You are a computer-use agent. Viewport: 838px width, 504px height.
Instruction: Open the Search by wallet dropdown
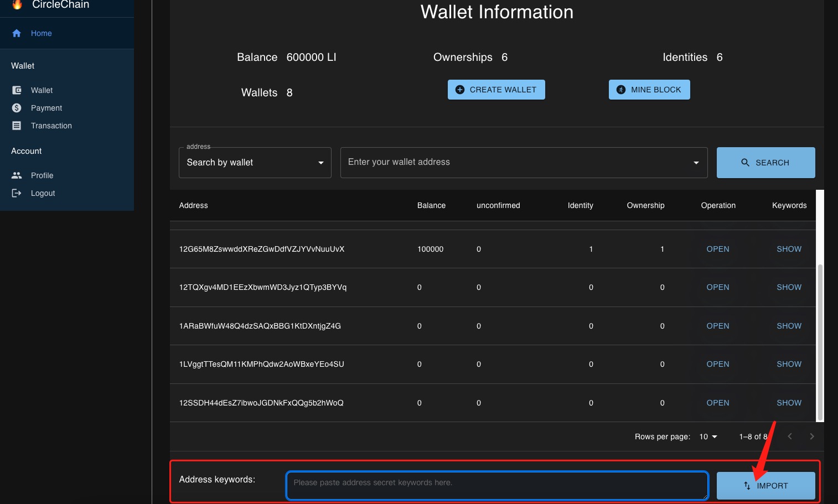coord(255,163)
